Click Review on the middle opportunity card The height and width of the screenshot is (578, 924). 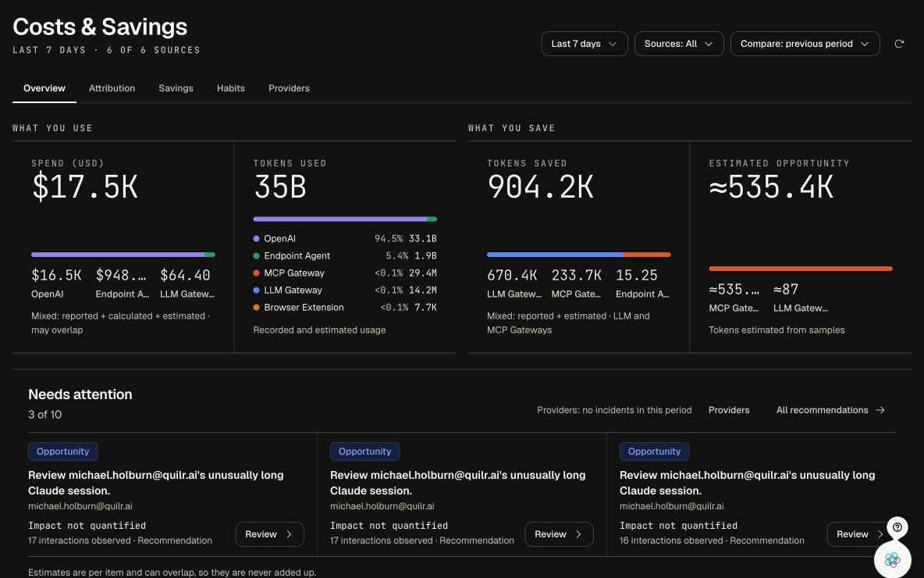(559, 533)
